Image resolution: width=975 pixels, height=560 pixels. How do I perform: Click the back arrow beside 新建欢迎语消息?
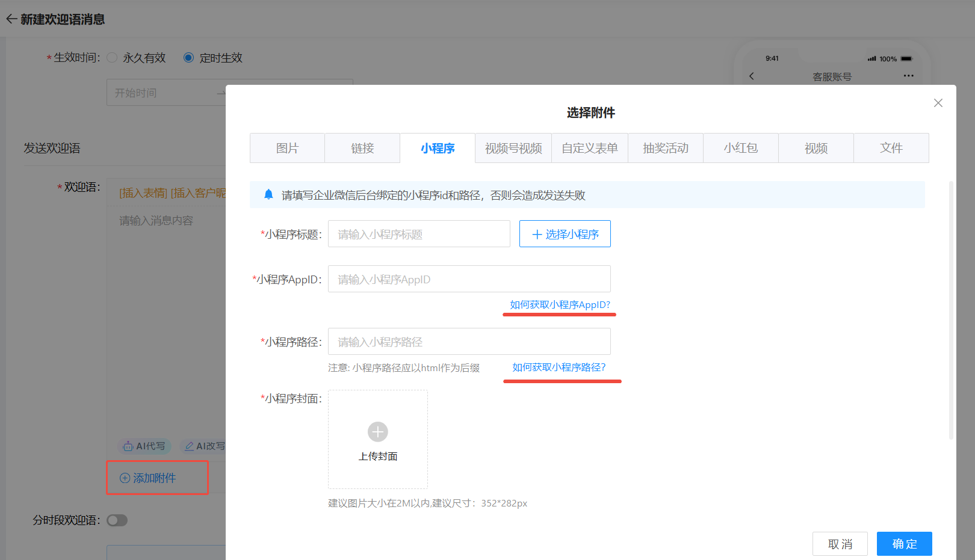(11, 19)
